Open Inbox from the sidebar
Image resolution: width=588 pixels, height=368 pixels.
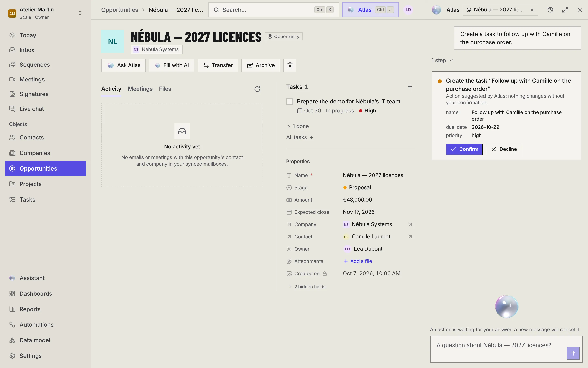click(46, 50)
